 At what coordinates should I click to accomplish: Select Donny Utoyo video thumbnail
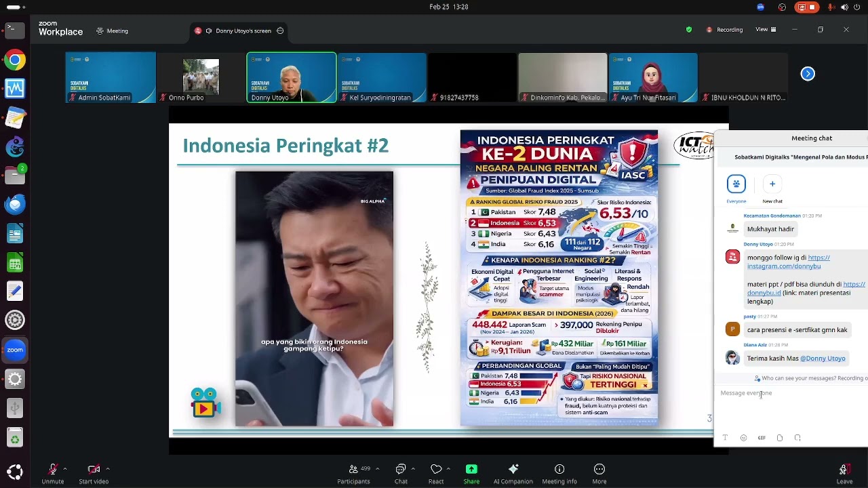click(x=292, y=77)
